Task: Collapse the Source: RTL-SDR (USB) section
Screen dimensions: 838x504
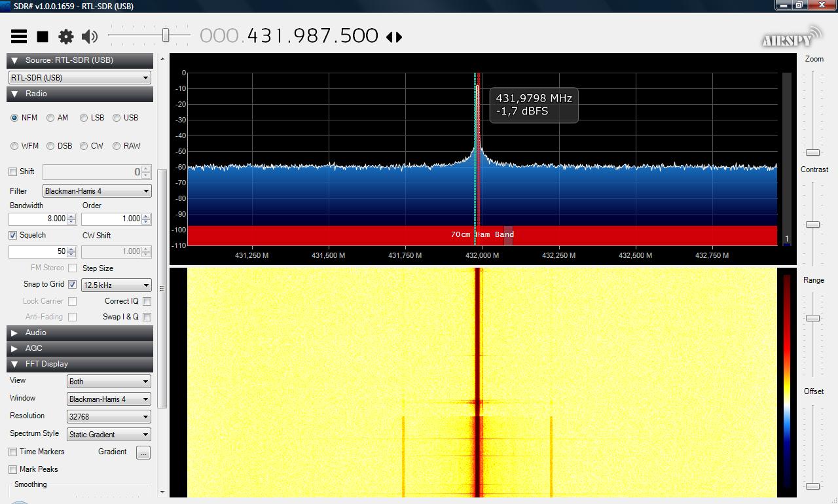Action: tap(80, 60)
